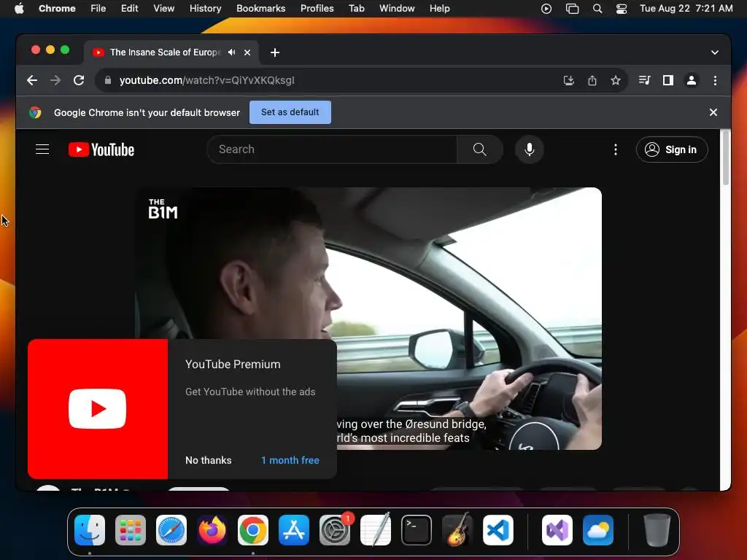Open the History menu
This screenshot has height=560, width=747.
click(205, 9)
